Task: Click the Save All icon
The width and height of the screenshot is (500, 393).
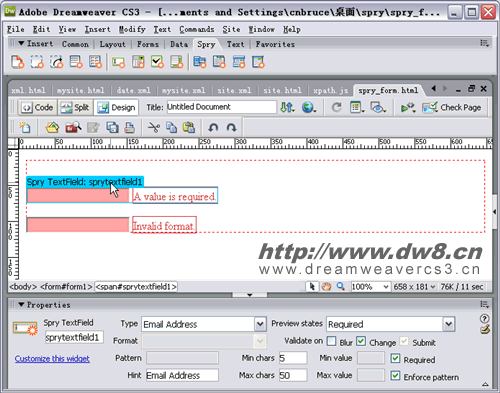Action: (x=112, y=127)
